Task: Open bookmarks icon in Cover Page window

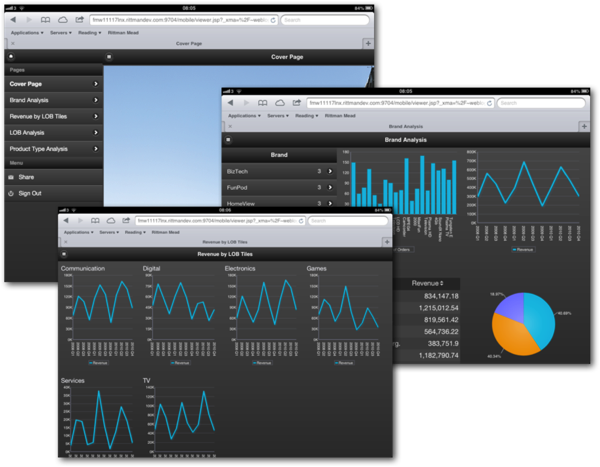Action: tap(45, 20)
